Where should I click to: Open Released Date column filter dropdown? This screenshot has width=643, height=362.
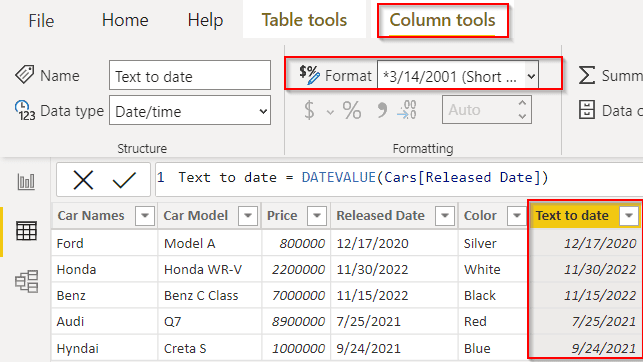(445, 215)
